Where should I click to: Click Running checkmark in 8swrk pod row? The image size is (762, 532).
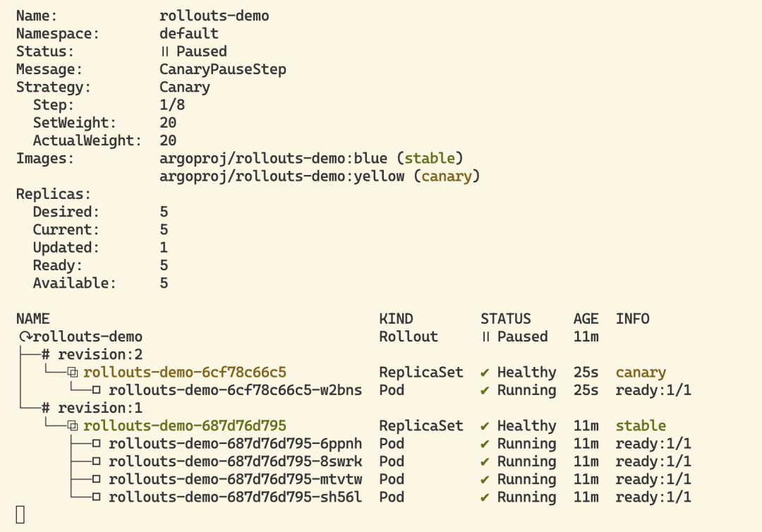pyautogui.click(x=485, y=461)
